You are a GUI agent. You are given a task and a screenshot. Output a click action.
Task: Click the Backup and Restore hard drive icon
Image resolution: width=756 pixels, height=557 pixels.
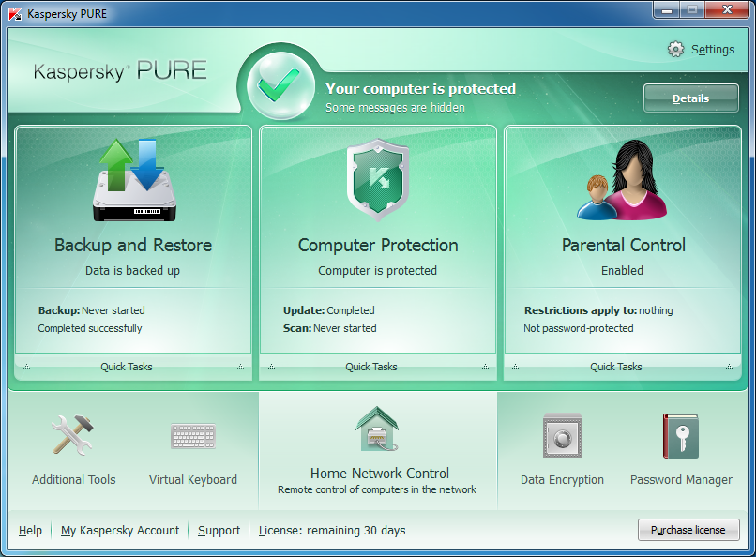(x=134, y=180)
